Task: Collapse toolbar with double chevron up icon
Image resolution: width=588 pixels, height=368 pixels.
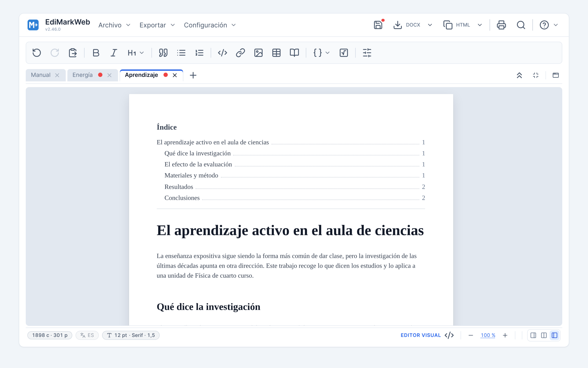Action: (x=519, y=75)
